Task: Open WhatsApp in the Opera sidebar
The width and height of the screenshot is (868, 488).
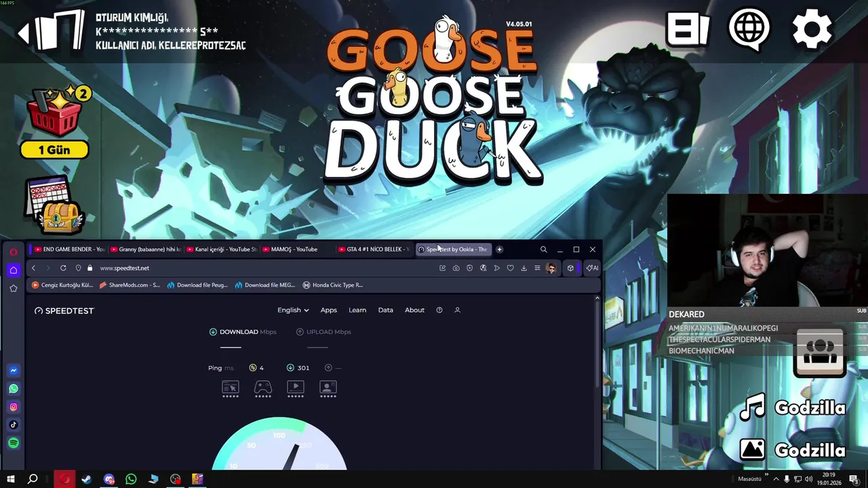Action: click(14, 389)
